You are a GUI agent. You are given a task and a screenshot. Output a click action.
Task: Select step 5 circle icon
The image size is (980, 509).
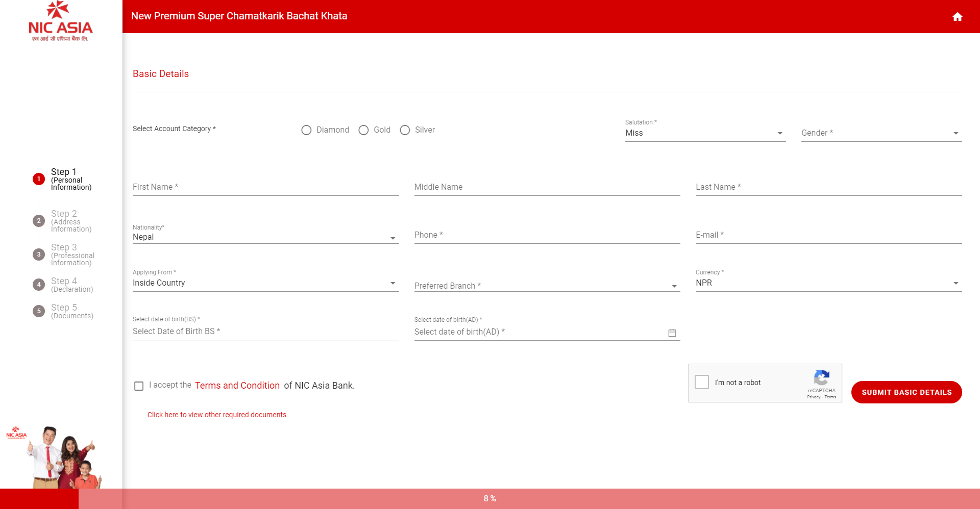tap(39, 311)
